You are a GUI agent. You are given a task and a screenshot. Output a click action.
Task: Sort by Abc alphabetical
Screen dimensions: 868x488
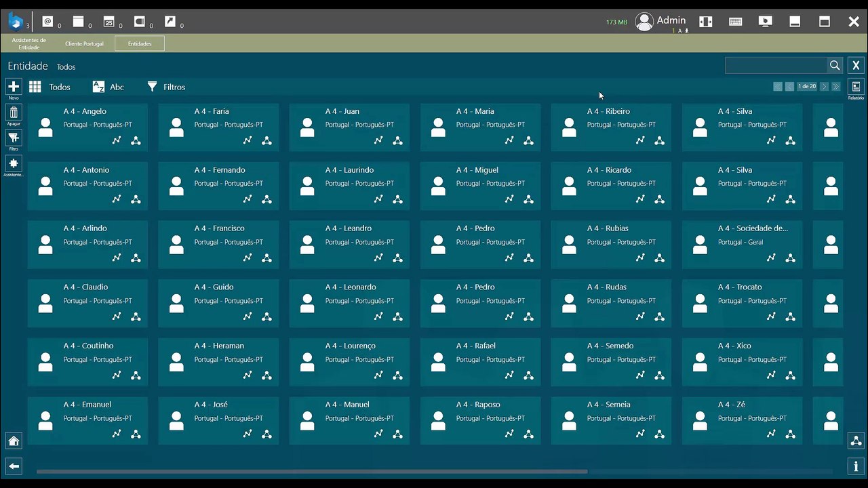pos(108,87)
